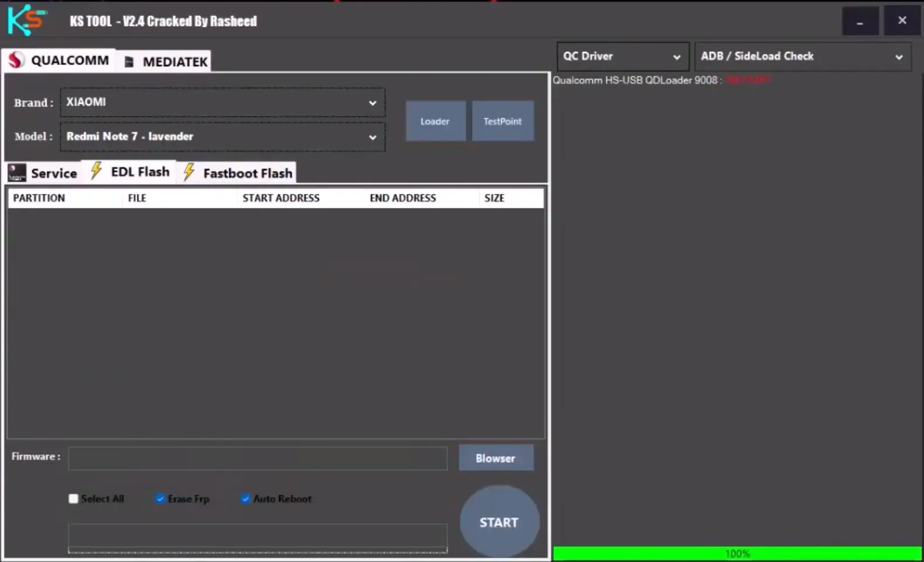Screen dimensions: 924x562
Task: Open the Service tab
Action: click(x=44, y=173)
